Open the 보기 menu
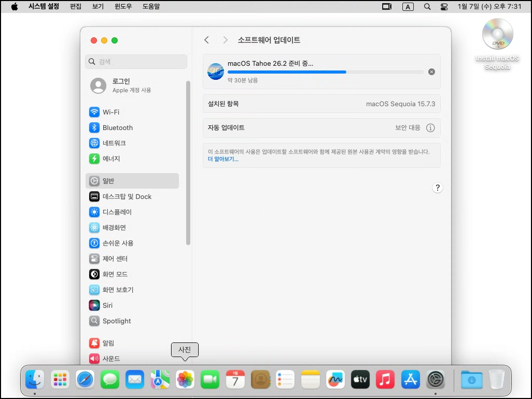This screenshot has height=399, width=532. pos(97,6)
